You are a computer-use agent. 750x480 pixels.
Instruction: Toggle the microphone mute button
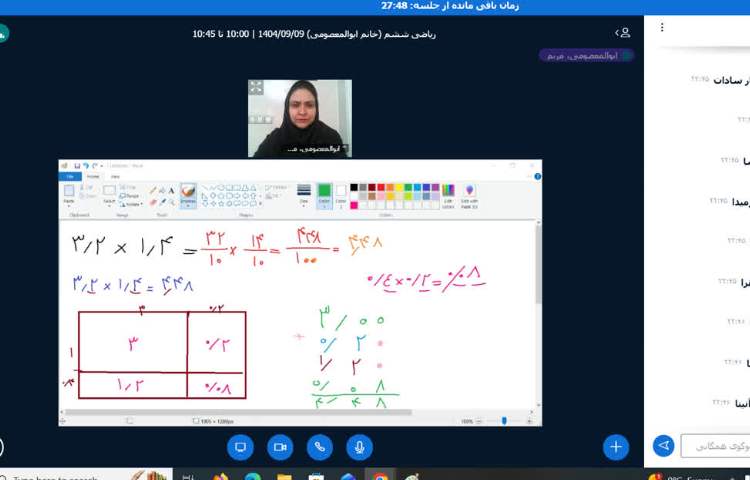pyautogui.click(x=360, y=447)
